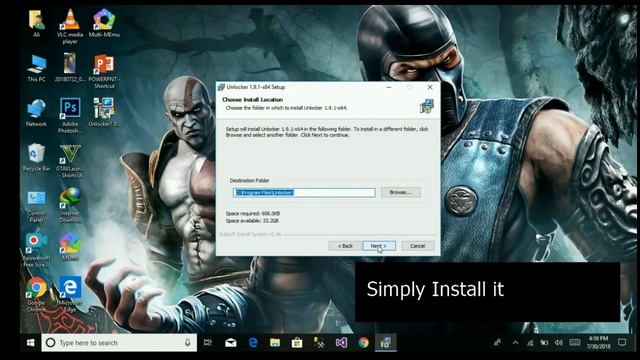Open the Windows Start menu
The width and height of the screenshot is (640, 360).
[x=31, y=342]
